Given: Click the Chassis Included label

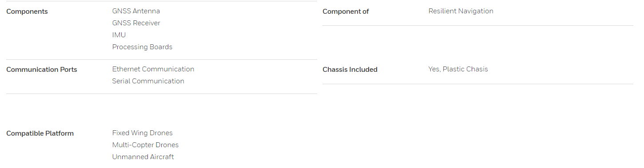Looking at the screenshot, I should 350,70.
